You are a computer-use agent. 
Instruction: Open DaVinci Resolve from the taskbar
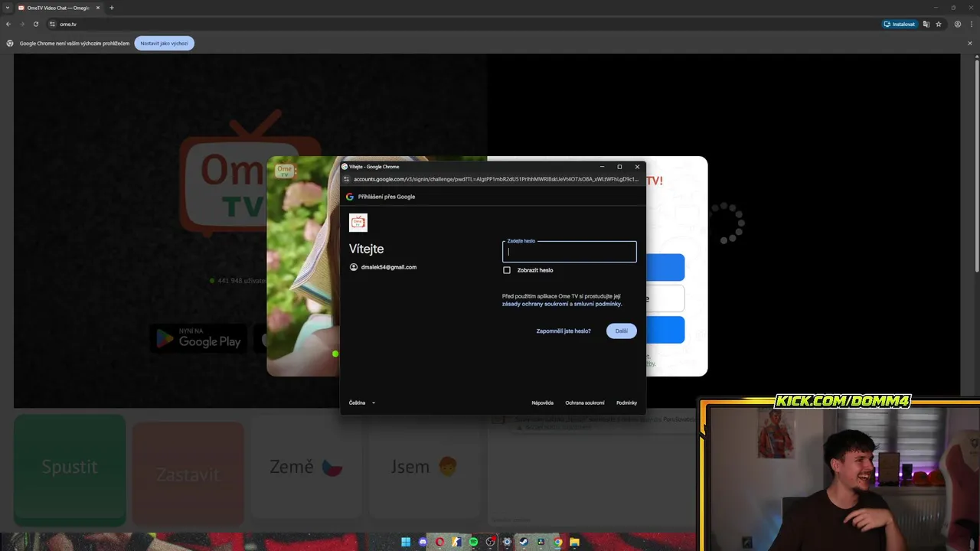click(x=541, y=542)
